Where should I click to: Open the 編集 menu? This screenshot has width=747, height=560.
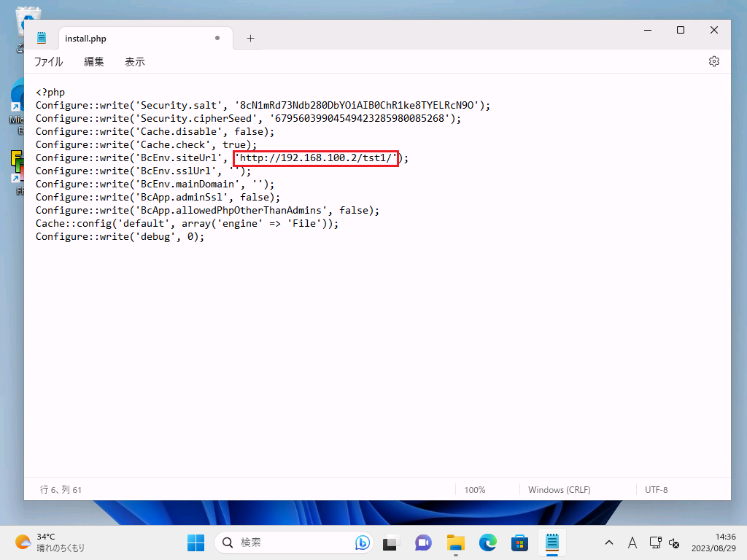[94, 62]
